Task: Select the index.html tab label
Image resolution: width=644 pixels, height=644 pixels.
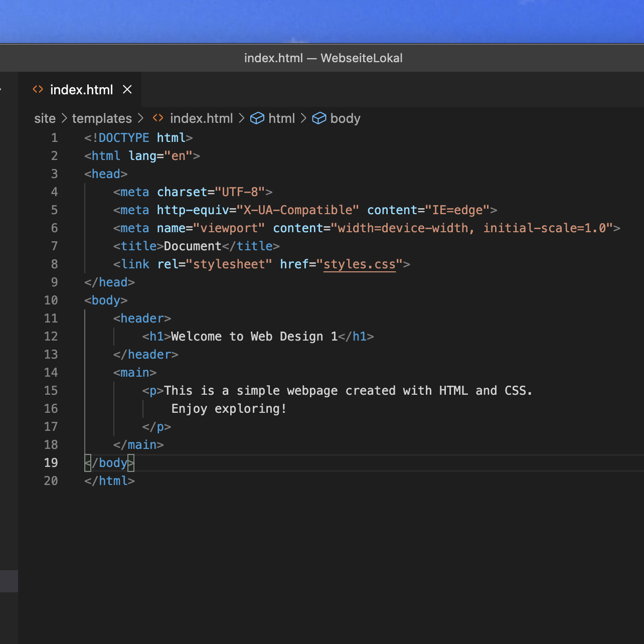Action: point(81,90)
